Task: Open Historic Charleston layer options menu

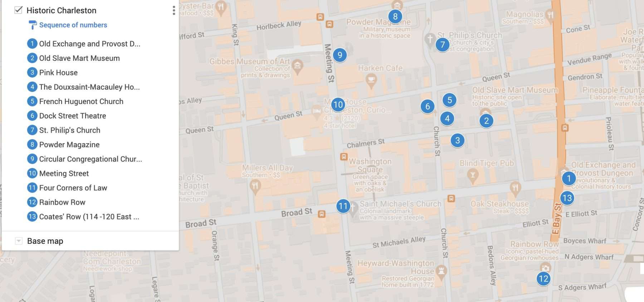Action: pos(174,10)
